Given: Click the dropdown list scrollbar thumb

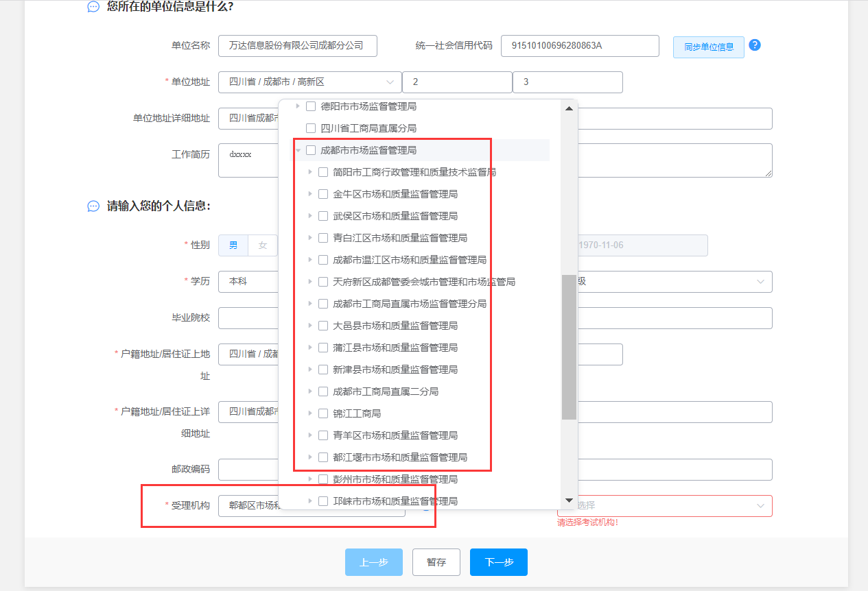Looking at the screenshot, I should pos(569,346).
